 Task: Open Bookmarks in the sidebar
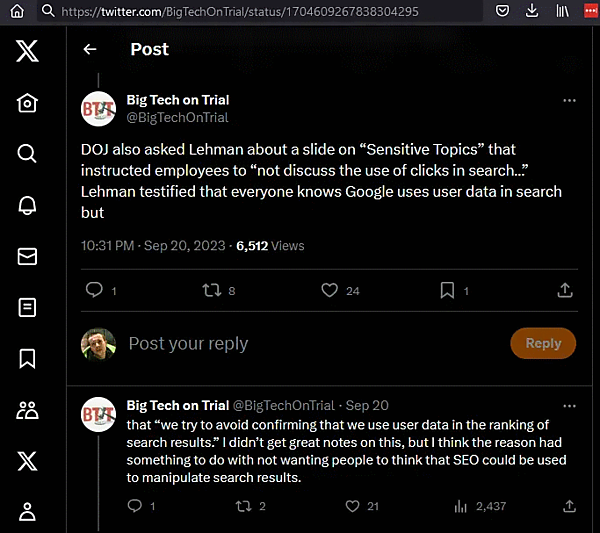tap(27, 358)
